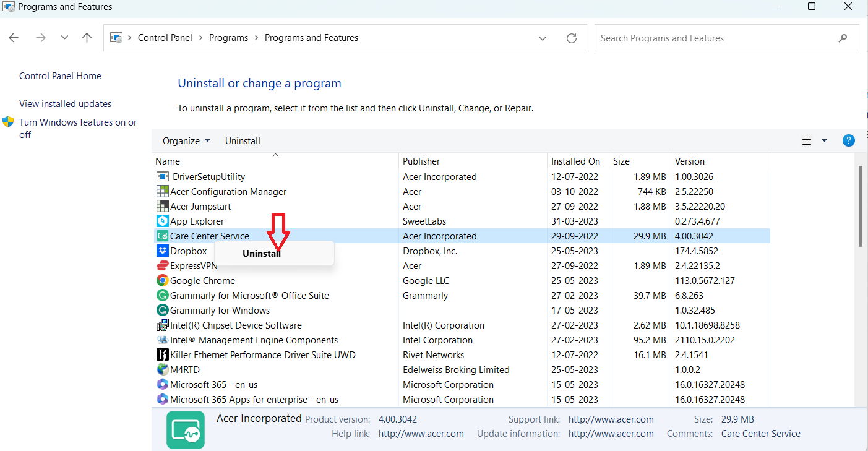Viewport: 868px width, 451px height.
Task: Select the ExpressVPN program icon
Action: click(163, 266)
